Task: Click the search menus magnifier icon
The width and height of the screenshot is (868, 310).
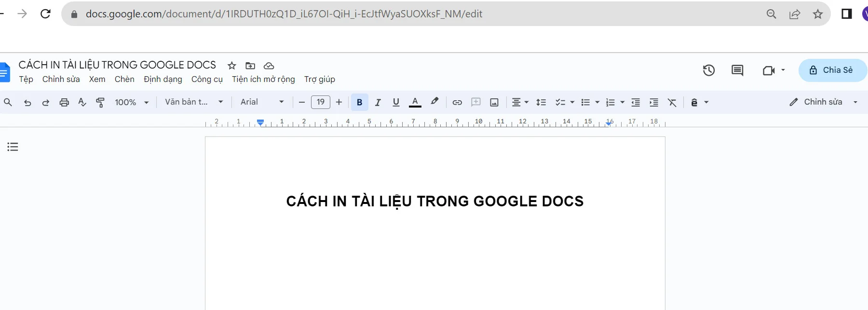Action: click(x=8, y=102)
